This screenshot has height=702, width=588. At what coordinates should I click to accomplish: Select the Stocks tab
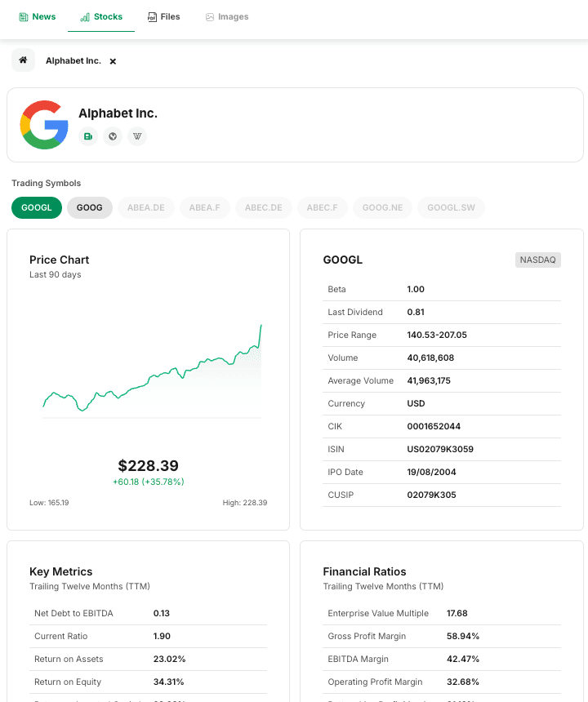pos(101,16)
